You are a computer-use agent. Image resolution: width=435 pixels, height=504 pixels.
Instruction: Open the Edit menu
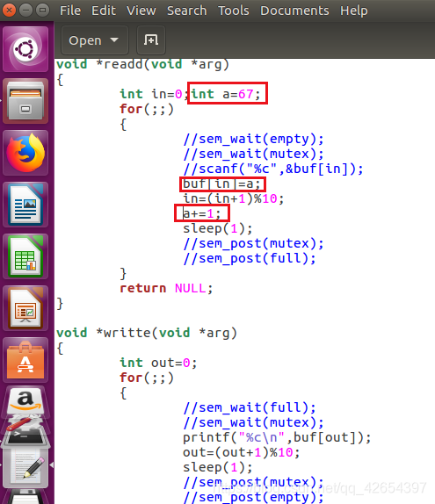(x=104, y=11)
